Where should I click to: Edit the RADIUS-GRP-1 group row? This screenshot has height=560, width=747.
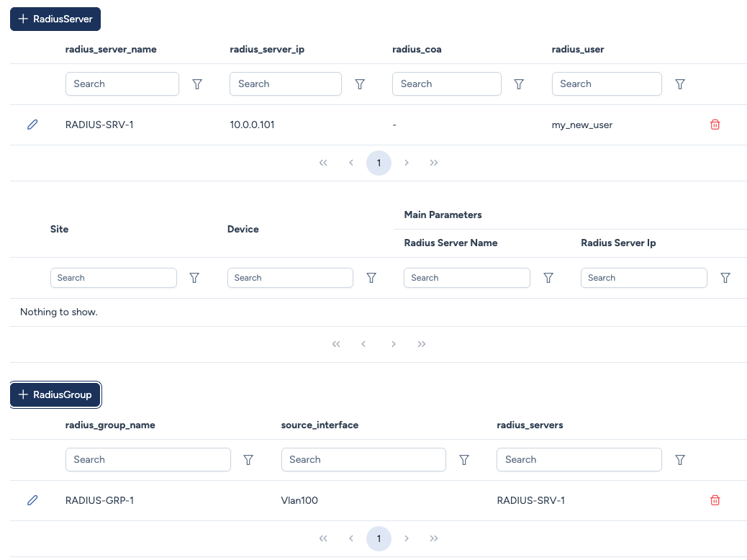pos(32,500)
